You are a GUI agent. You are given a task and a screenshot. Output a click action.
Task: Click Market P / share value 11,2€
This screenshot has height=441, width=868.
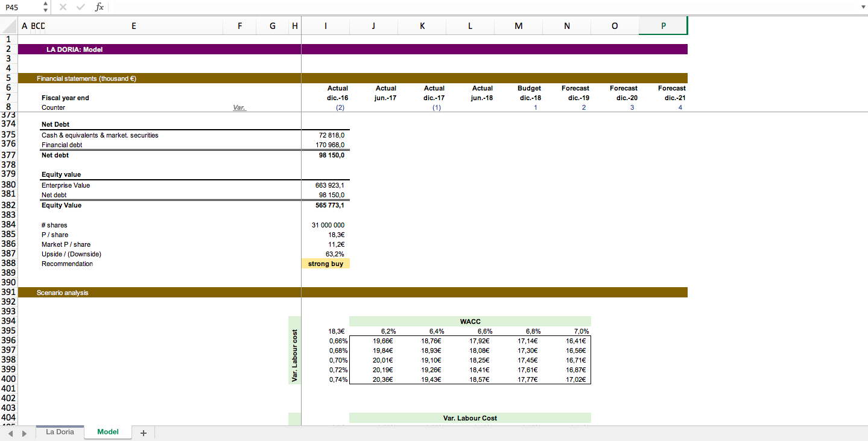pos(326,244)
